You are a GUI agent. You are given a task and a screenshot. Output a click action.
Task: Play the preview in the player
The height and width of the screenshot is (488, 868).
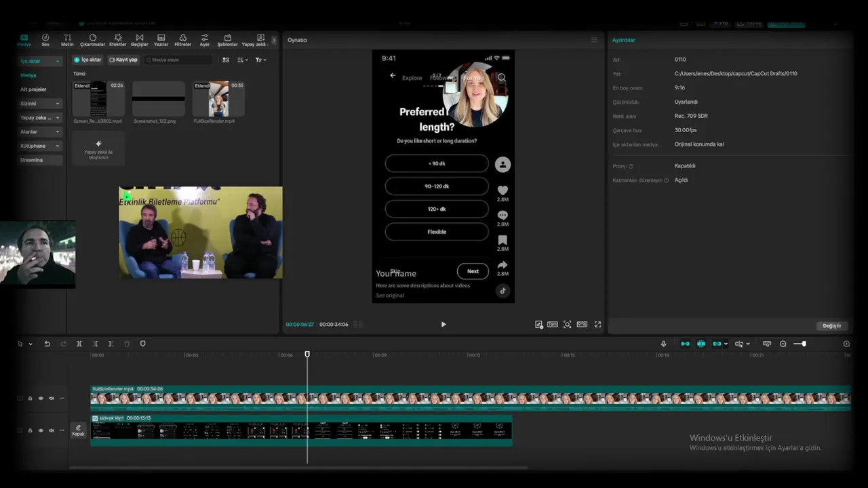pyautogui.click(x=443, y=325)
